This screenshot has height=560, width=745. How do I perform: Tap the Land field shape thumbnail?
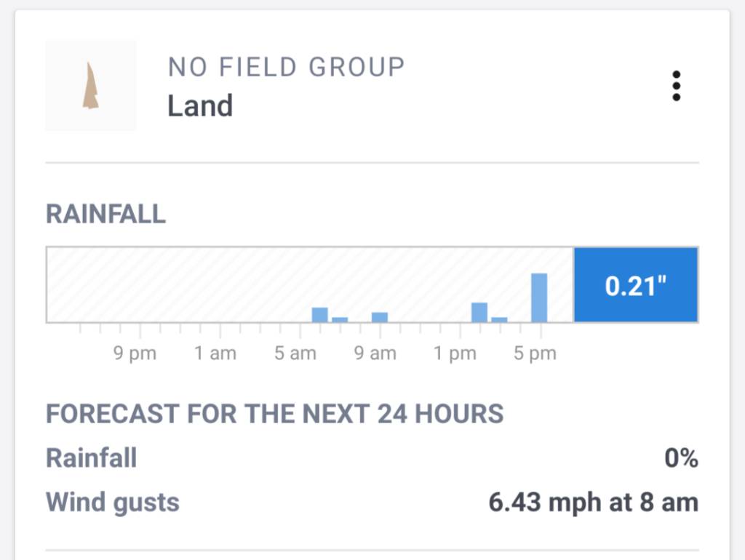coord(91,86)
